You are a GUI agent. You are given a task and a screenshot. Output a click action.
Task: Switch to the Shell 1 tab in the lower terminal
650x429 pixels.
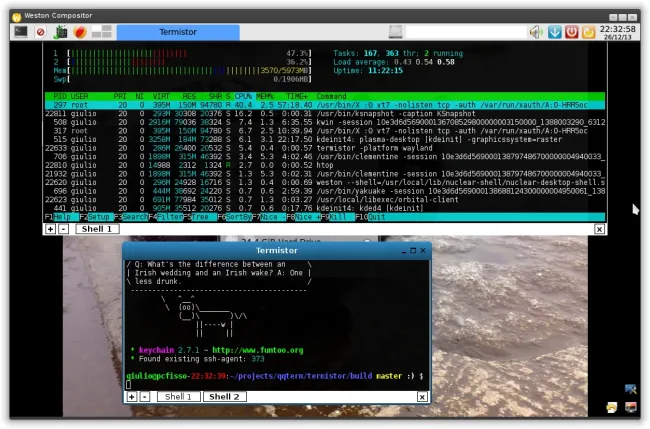click(x=177, y=397)
